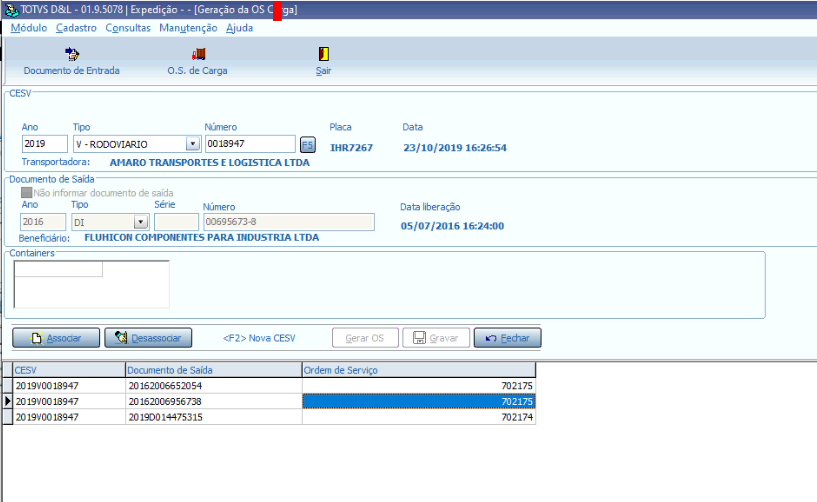Expand the CESV Tipo 'V - RODOVIARIO' dropdown
Viewport: 817px width, 502px height.
click(x=193, y=143)
